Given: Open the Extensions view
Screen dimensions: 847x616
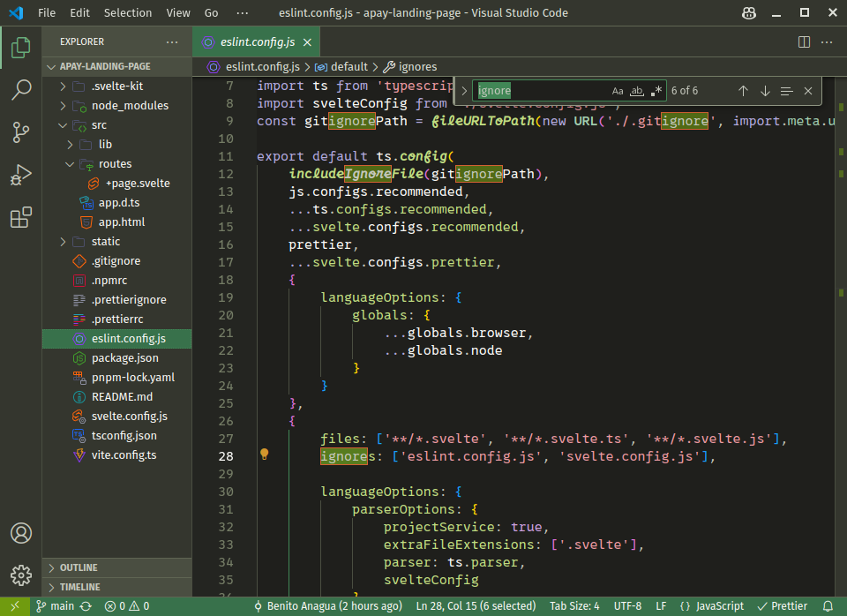Looking at the screenshot, I should (21, 217).
